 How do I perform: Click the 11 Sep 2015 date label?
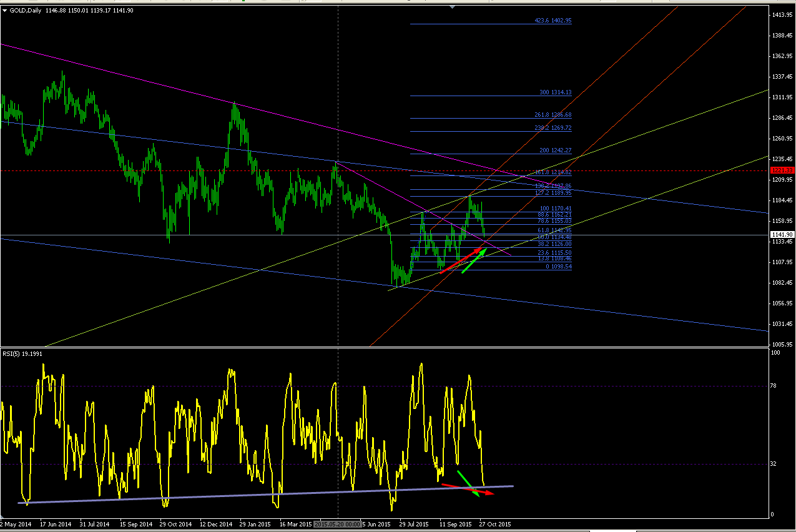tap(456, 525)
